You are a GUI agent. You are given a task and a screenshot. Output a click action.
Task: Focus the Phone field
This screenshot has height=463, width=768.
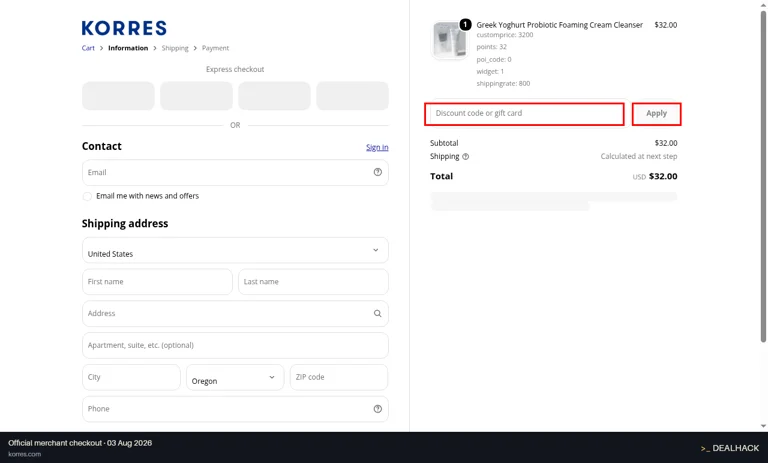[235, 409]
